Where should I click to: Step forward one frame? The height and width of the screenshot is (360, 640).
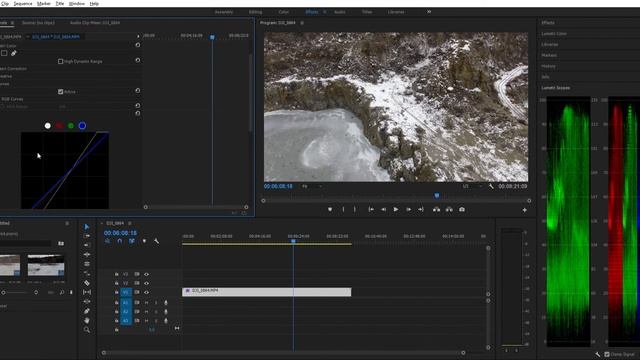(408, 209)
